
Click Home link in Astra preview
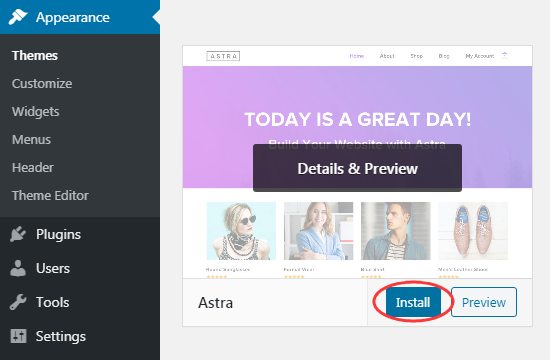pos(357,56)
